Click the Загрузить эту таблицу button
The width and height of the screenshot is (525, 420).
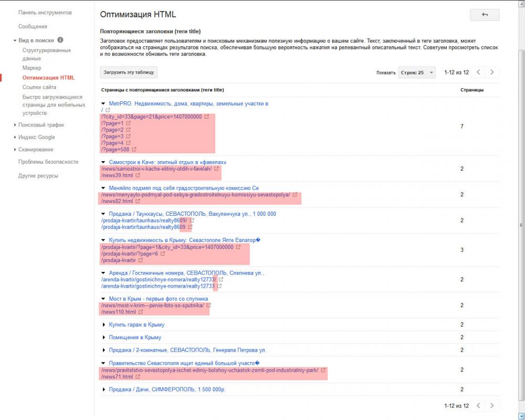pos(129,72)
